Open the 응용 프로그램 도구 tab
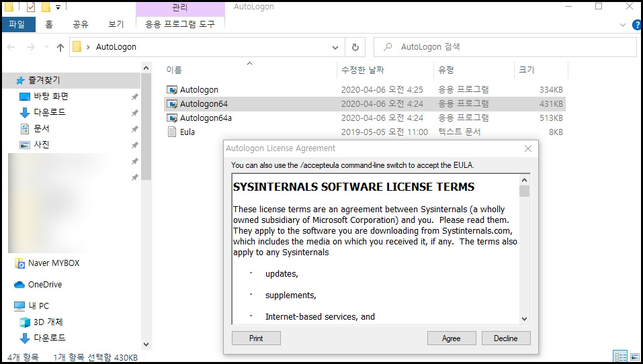643x364 pixels. coord(180,24)
